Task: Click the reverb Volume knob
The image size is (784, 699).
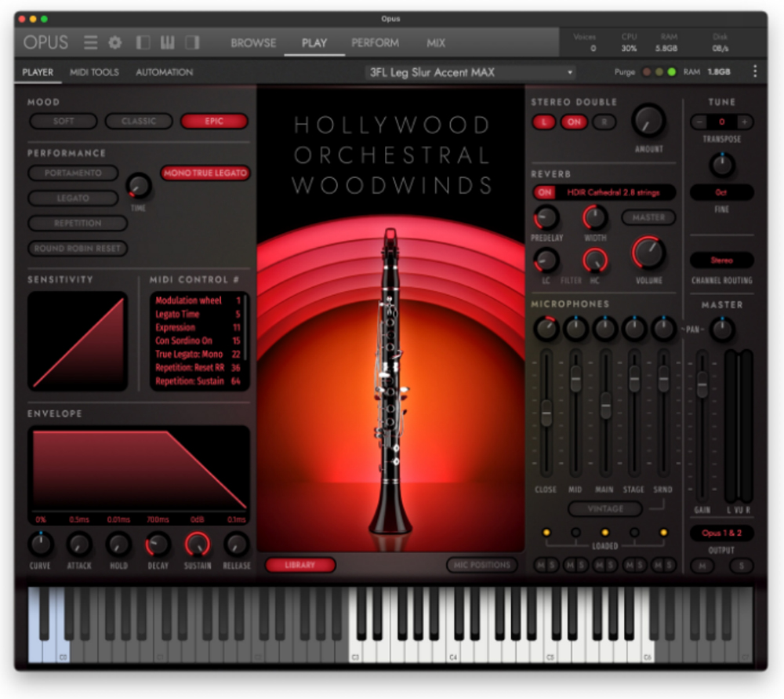Action: coord(648,253)
